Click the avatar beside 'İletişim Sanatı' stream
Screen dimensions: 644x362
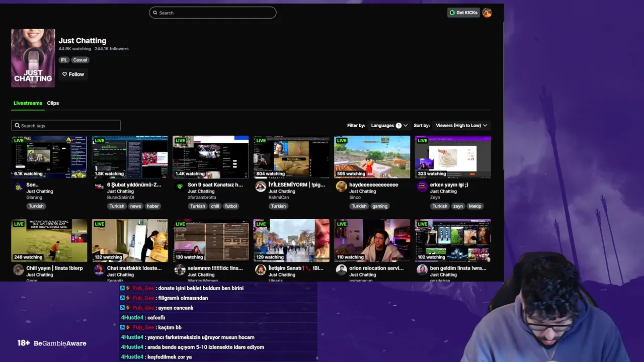click(x=261, y=270)
